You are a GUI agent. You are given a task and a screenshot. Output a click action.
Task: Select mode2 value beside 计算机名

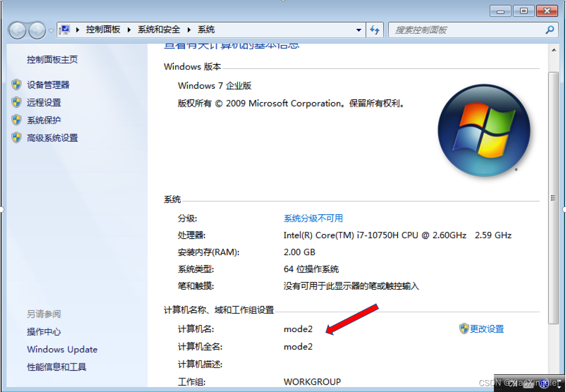pos(298,329)
